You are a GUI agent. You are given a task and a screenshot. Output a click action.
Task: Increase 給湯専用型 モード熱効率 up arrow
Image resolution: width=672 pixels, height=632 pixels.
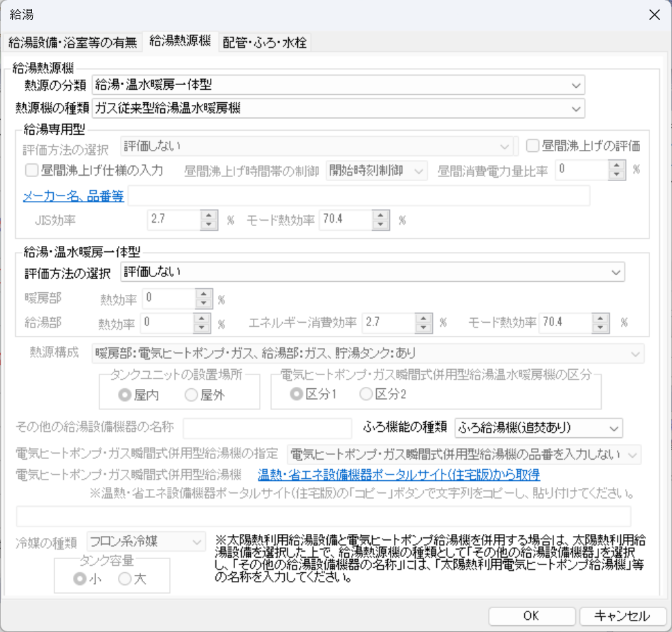[x=380, y=215]
